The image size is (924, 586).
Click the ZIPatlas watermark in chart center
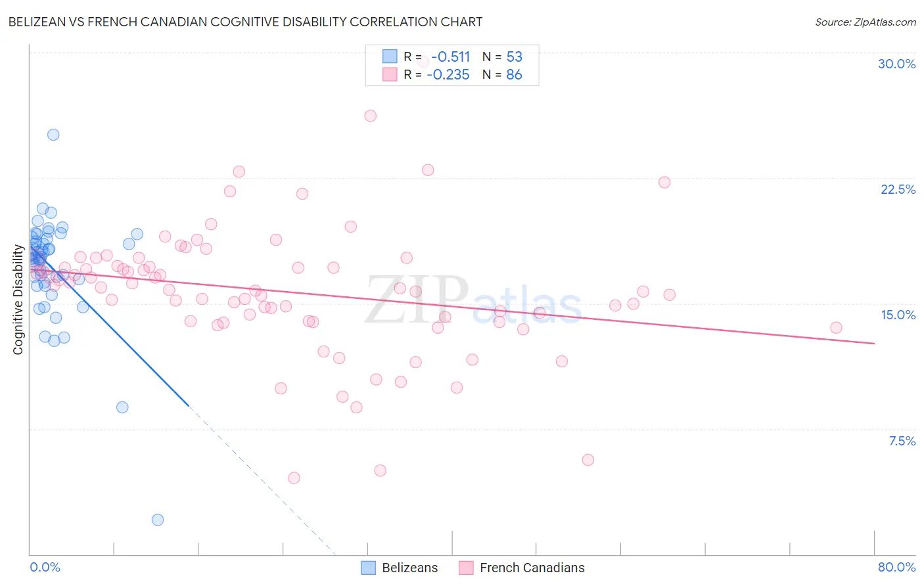(x=473, y=301)
